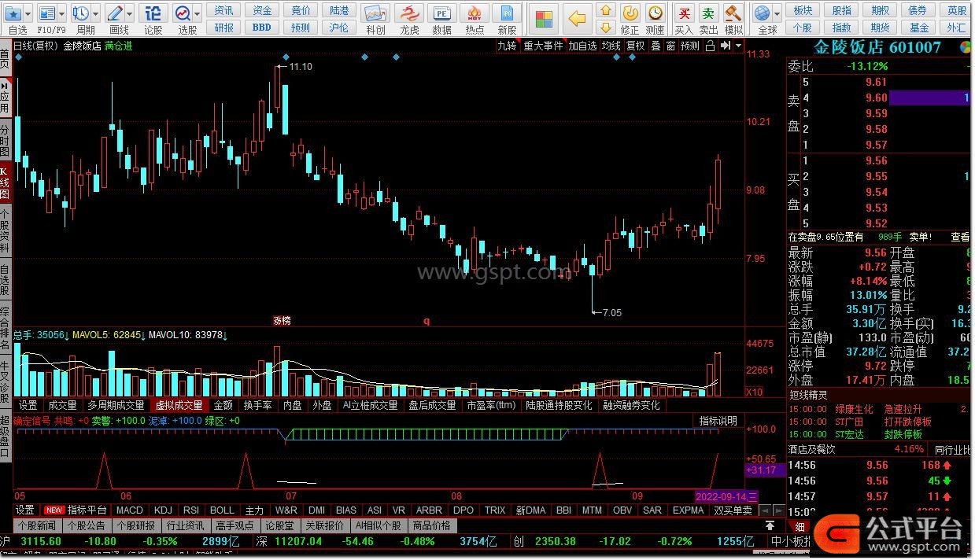This screenshot has width=975, height=560.
Task: Toggle the 叠 overlay option
Action: [x=656, y=46]
